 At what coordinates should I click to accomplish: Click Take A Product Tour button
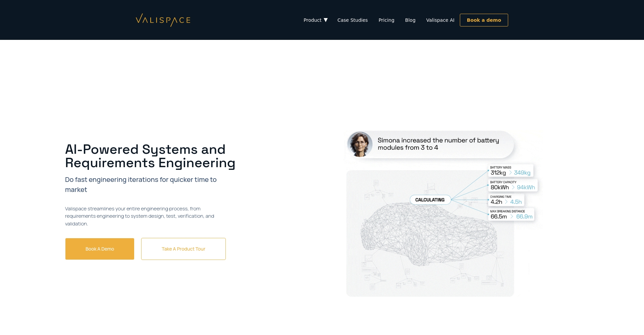[x=183, y=249]
